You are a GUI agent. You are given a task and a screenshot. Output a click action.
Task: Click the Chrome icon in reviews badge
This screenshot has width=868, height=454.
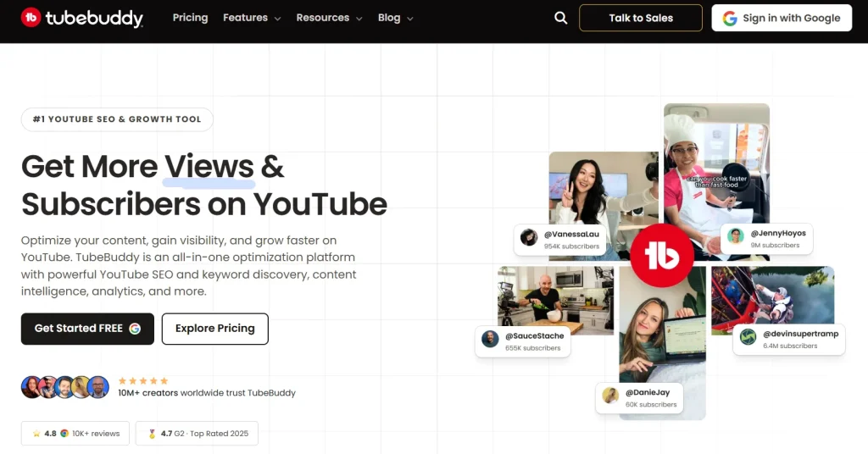64,434
